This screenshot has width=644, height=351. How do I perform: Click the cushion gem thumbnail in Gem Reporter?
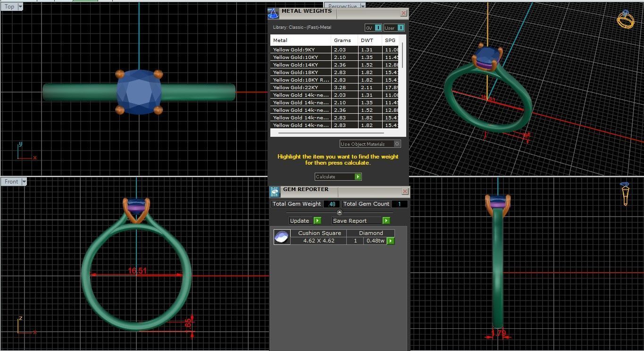point(282,237)
